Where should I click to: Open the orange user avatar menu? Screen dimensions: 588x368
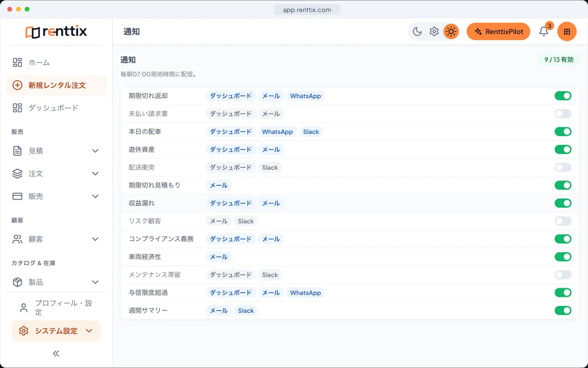[567, 32]
